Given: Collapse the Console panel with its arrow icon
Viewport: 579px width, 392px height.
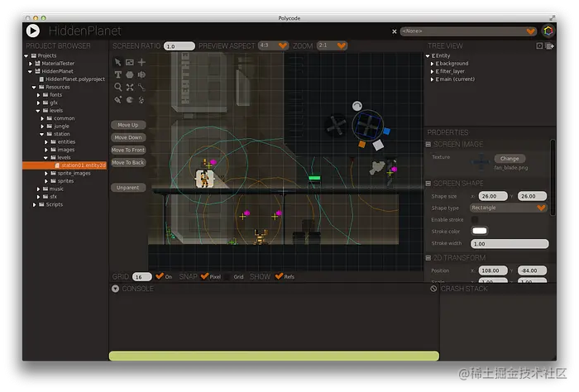Looking at the screenshot, I should 115,289.
